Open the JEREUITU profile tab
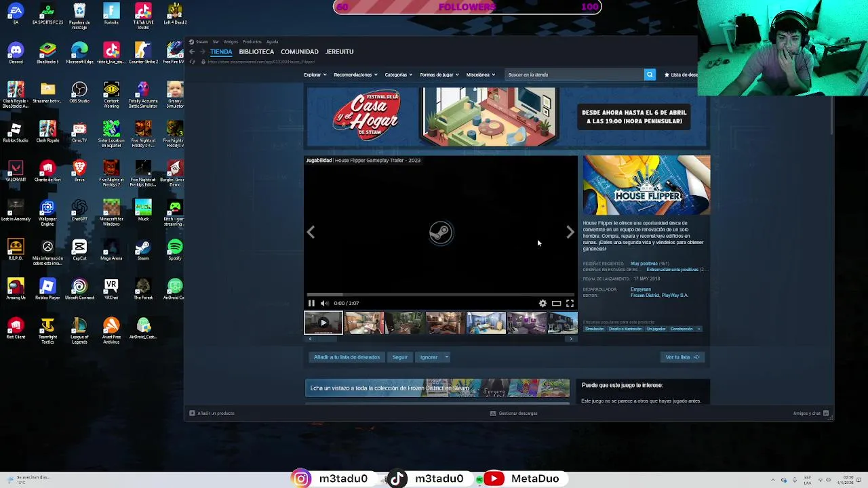The width and height of the screenshot is (868, 488). 339,52
